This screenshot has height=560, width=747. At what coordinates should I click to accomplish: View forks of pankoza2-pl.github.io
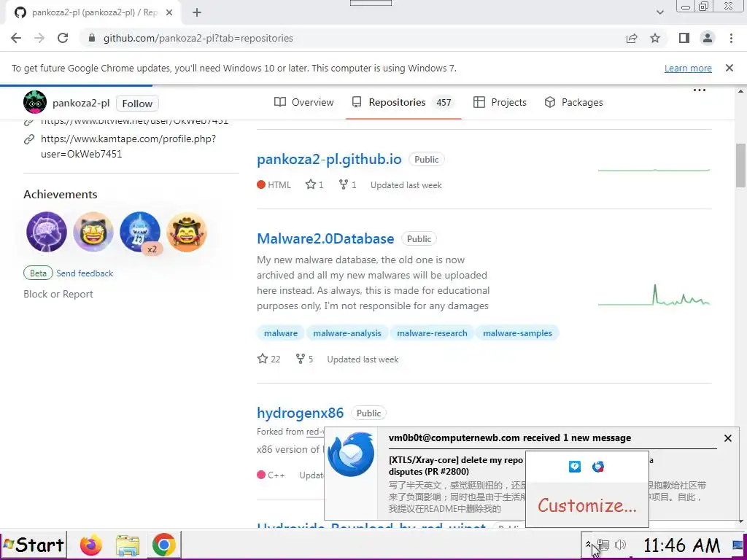(348, 184)
